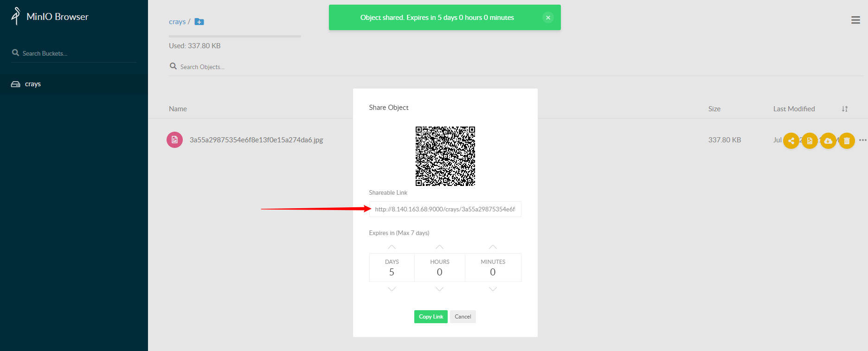Sort by Last Modified column

794,109
